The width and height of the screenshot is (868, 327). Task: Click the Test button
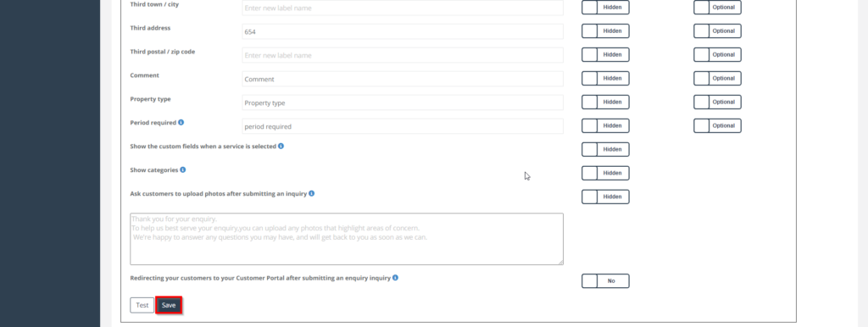(x=142, y=306)
